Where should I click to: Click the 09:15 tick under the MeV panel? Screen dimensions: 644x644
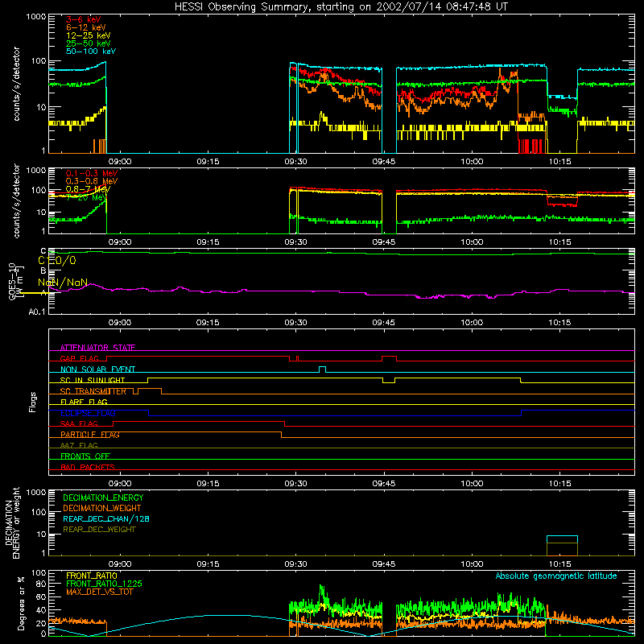click(x=208, y=242)
